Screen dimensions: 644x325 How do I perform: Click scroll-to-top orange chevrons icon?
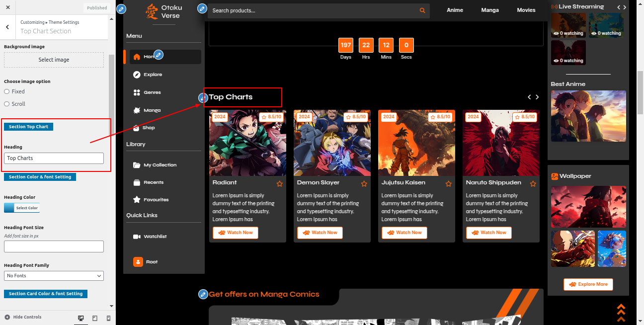621,313
